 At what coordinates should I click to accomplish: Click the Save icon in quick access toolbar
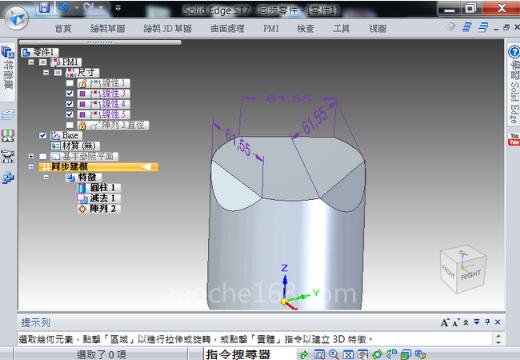pyautogui.click(x=44, y=7)
